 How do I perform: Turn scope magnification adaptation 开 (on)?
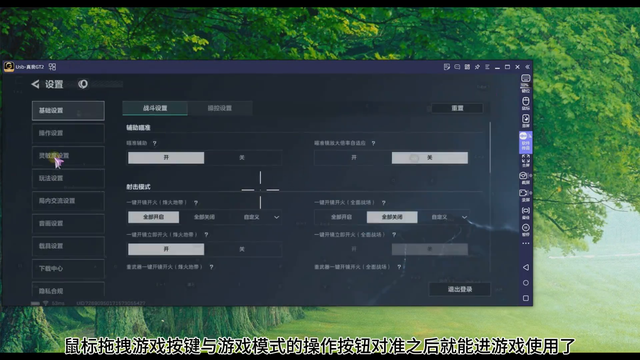[x=353, y=158]
